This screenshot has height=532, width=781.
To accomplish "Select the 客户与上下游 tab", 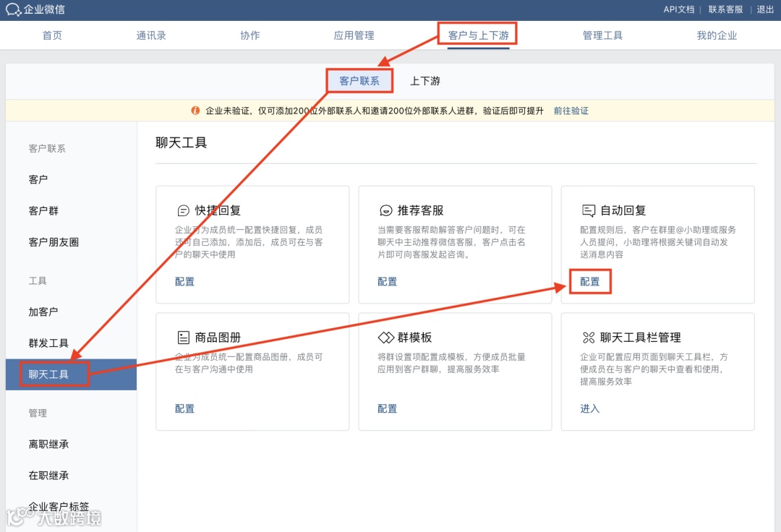I will tap(478, 35).
